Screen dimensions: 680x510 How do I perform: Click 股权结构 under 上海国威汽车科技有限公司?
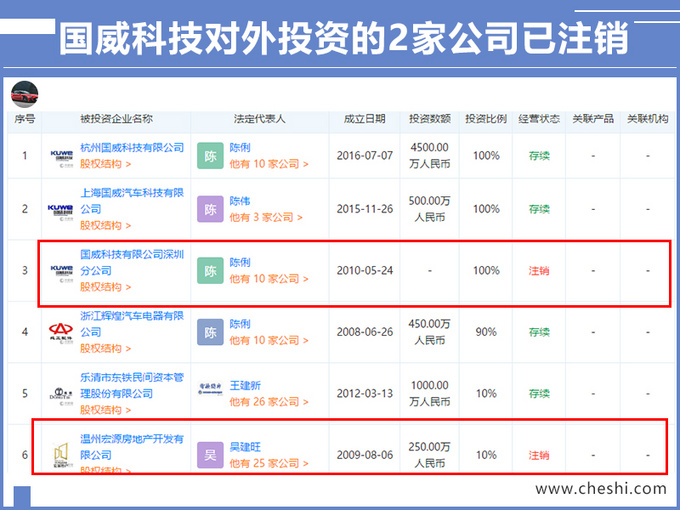tap(105, 226)
